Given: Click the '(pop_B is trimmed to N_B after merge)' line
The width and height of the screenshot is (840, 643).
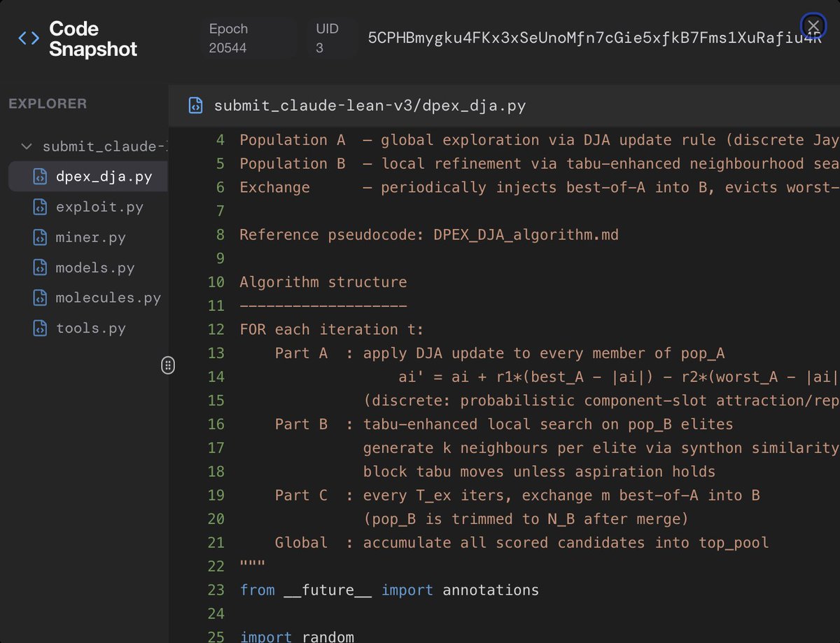Looking at the screenshot, I should point(526,518).
